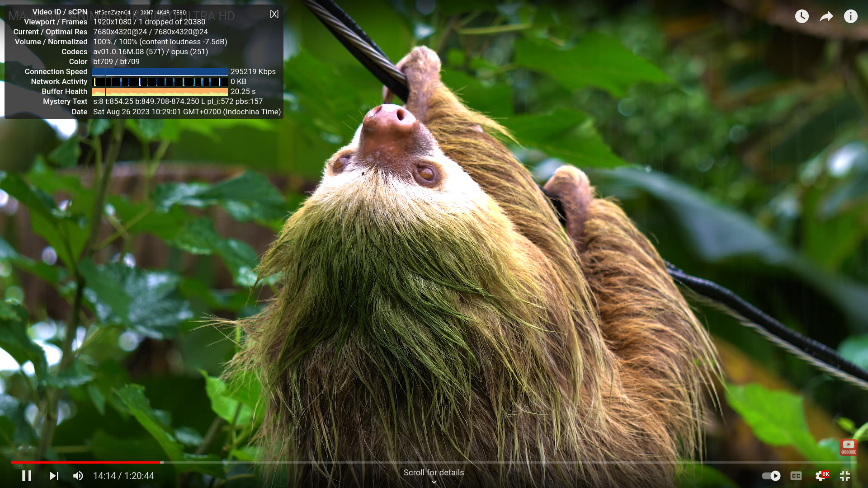Turn on closed captions
The image size is (868, 488).
[796, 476]
